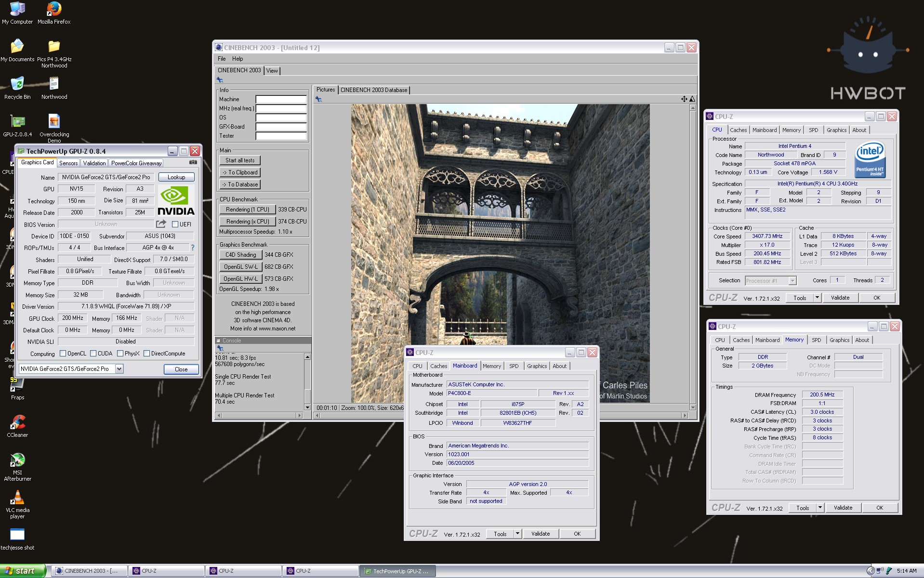Open PowerColor Giveaway tab in GPU-Z
Image resolution: width=924 pixels, height=578 pixels.
click(136, 163)
